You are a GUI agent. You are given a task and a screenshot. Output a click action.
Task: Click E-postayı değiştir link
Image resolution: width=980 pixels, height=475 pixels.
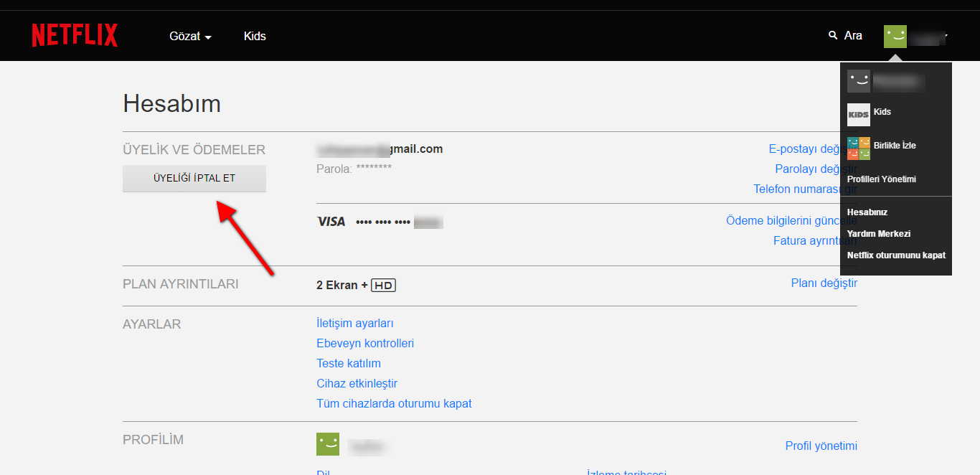pyautogui.click(x=804, y=149)
